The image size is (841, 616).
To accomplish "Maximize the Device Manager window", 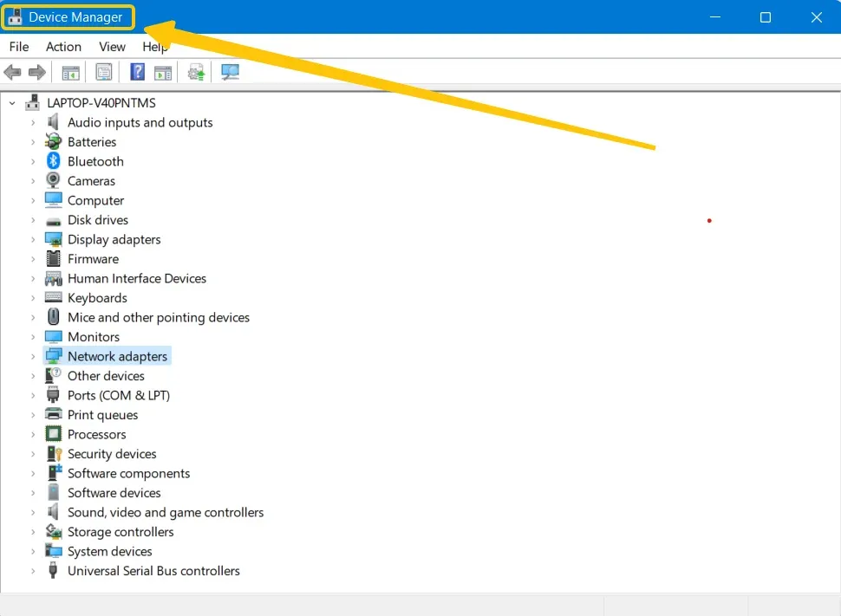I will pyautogui.click(x=766, y=17).
